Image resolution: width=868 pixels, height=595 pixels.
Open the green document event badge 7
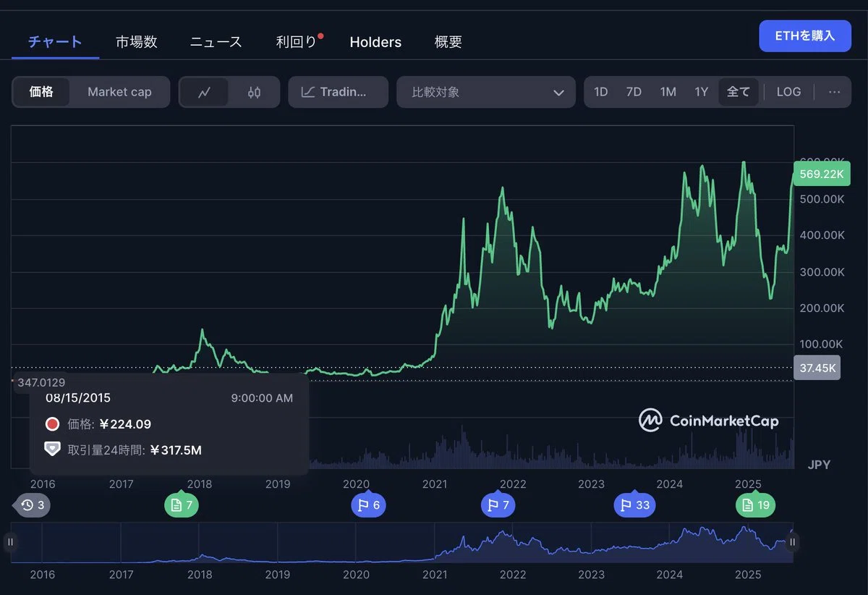[182, 505]
